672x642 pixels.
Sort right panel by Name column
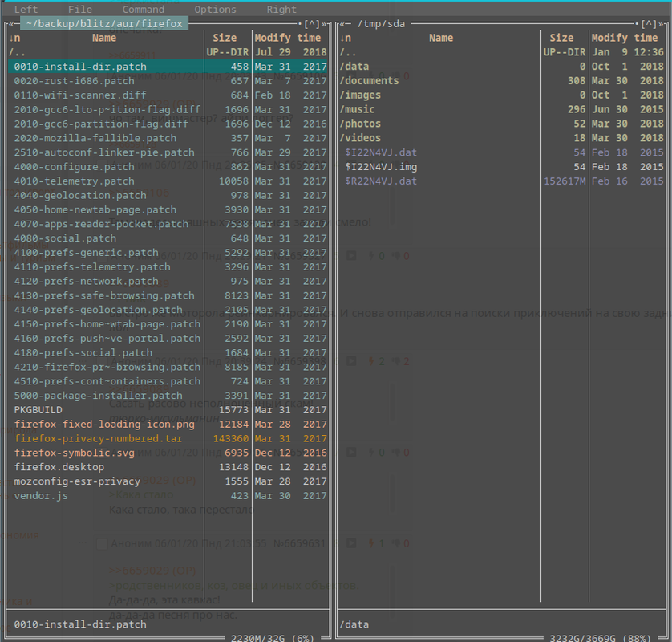coord(441,38)
